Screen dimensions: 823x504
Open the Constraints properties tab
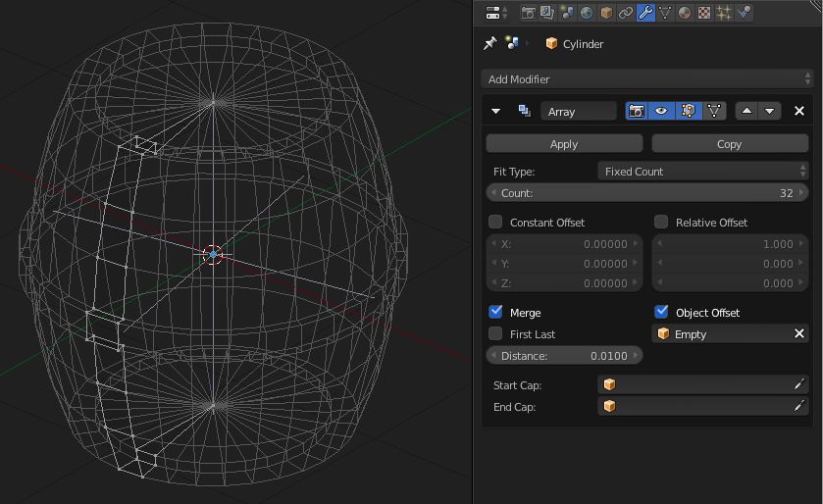[x=626, y=13]
